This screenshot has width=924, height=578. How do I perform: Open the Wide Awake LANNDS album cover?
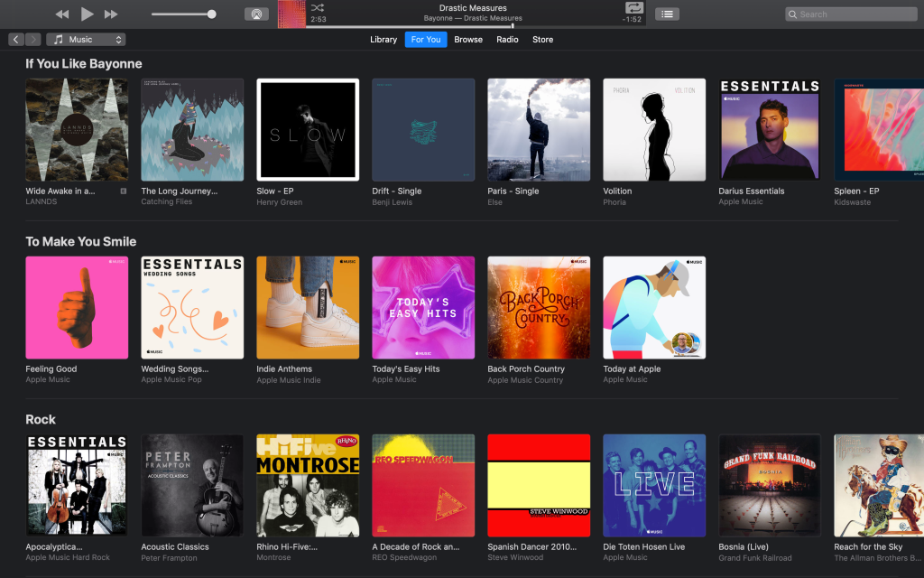point(77,130)
